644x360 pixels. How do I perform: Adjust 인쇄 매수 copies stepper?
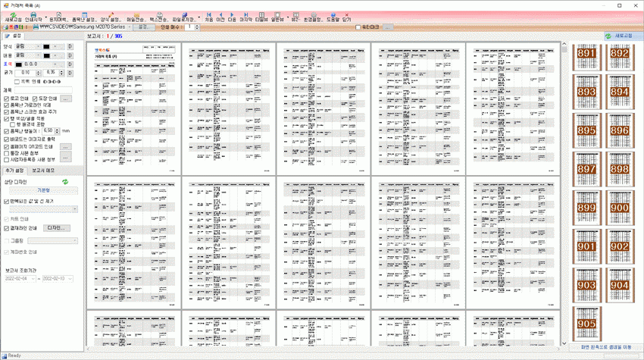click(197, 27)
